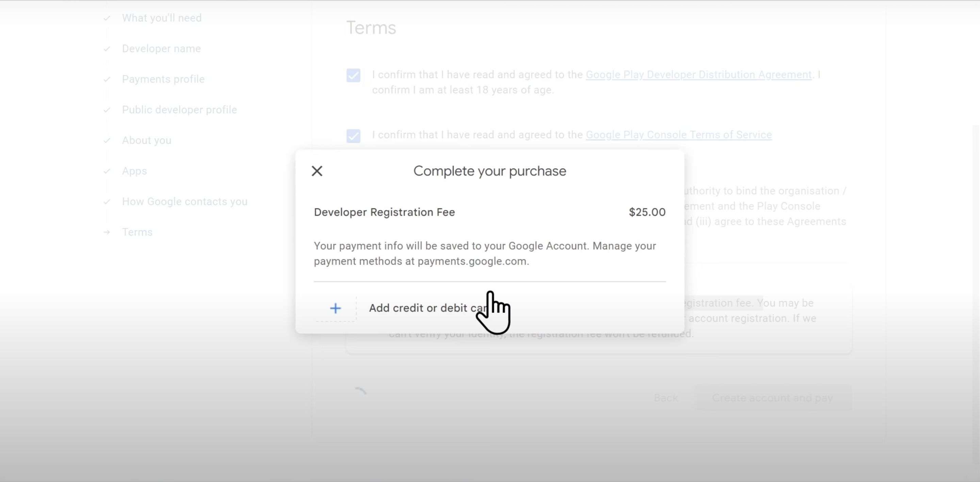Close the Complete your purchase dialog
Screen dimensions: 980x482
(317, 171)
